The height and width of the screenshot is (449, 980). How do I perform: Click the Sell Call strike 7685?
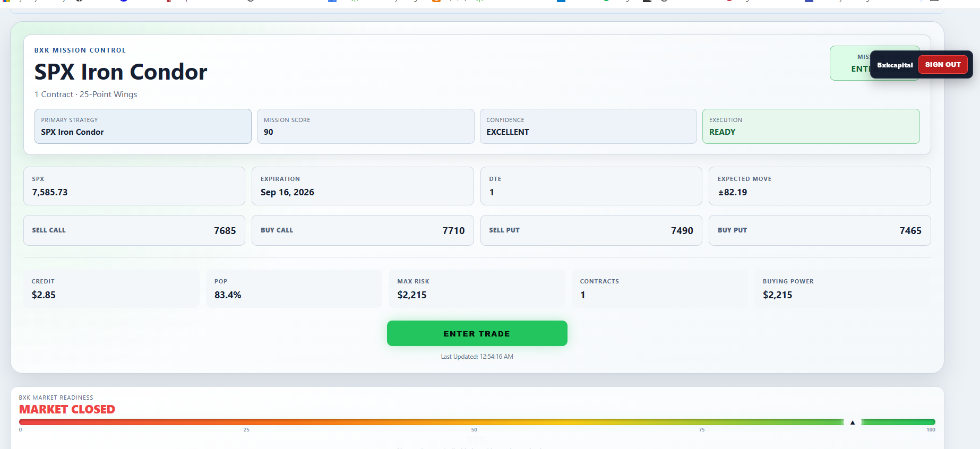pyautogui.click(x=225, y=231)
